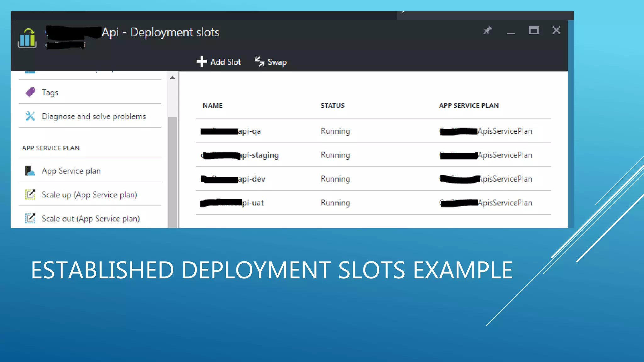Image resolution: width=644 pixels, height=362 pixels.
Task: Click the Add Slot button label
Action: [x=225, y=62]
